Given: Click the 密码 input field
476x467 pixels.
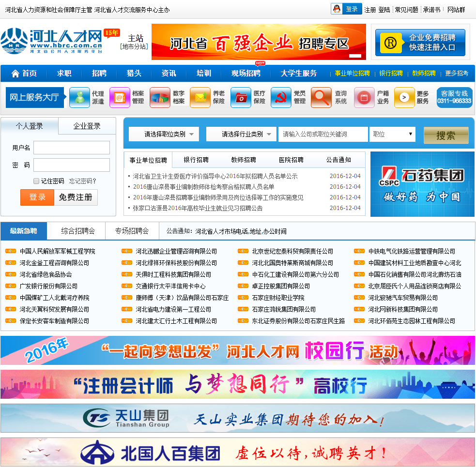Looking at the screenshot, I should pyautogui.click(x=72, y=165).
